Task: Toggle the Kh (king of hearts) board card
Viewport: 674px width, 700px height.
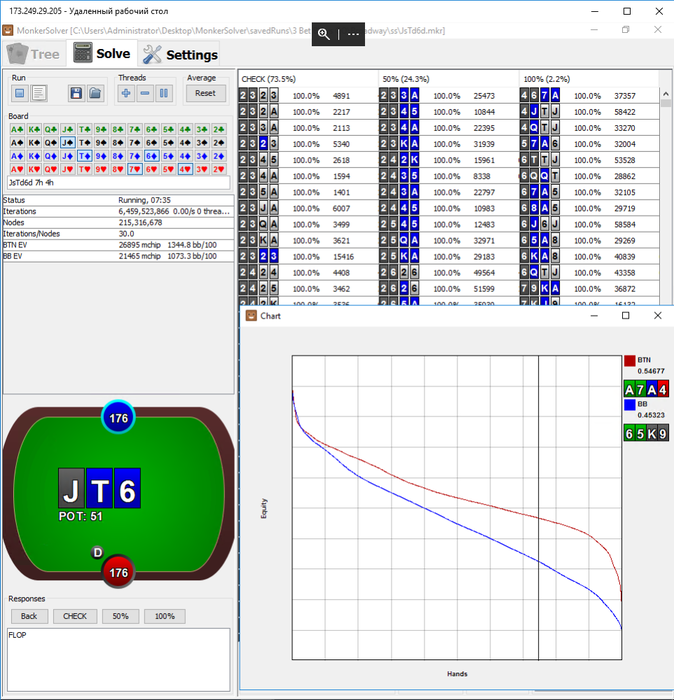Action: point(34,170)
